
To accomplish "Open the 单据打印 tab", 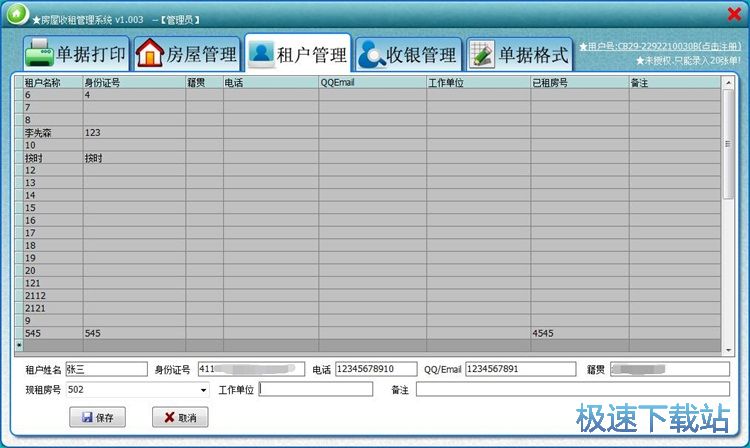I will tap(77, 54).
